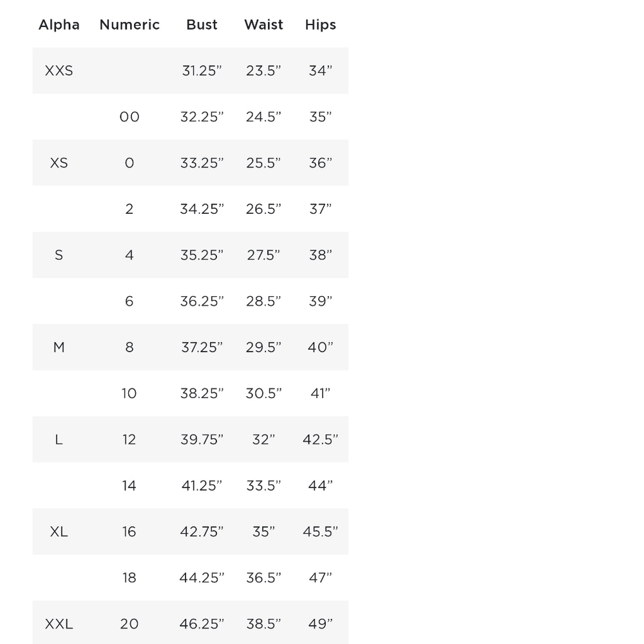This screenshot has width=644, height=644.
Task: Click the 36.5” waist measurement
Action: (263, 578)
